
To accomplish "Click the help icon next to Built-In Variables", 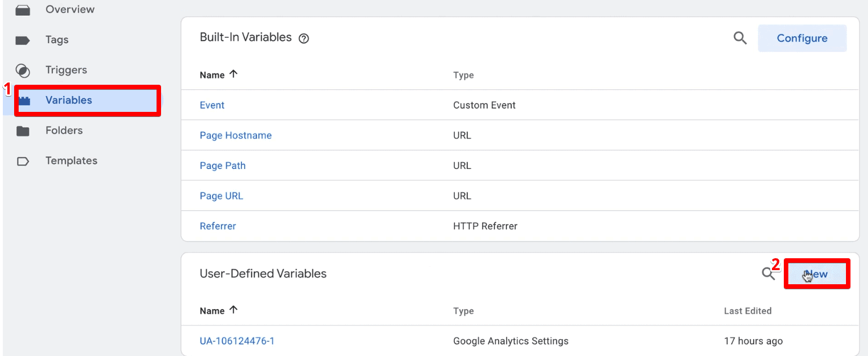I will (303, 38).
